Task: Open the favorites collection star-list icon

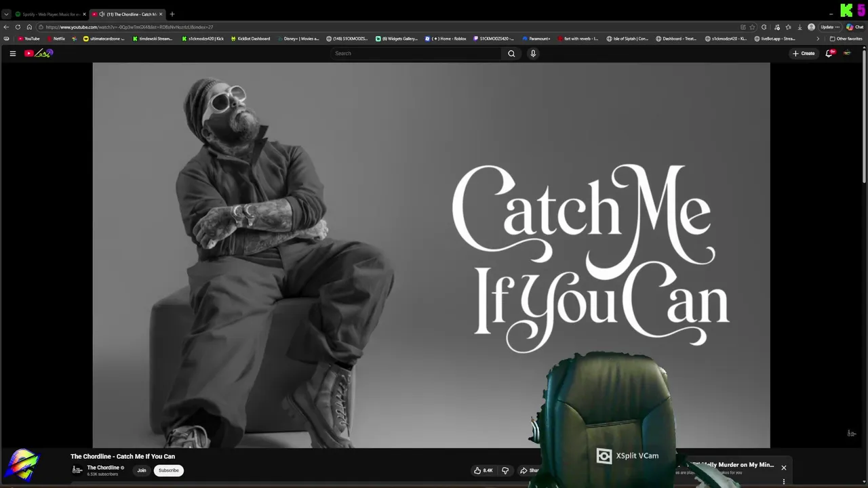Action: coord(788,27)
